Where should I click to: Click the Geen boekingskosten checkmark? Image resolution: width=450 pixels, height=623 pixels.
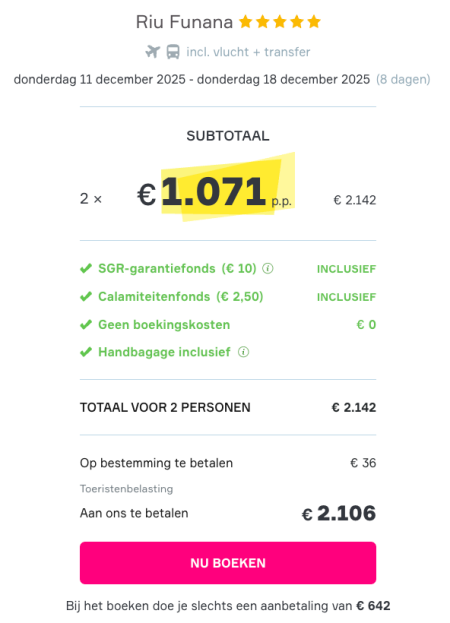pyautogui.click(x=86, y=325)
